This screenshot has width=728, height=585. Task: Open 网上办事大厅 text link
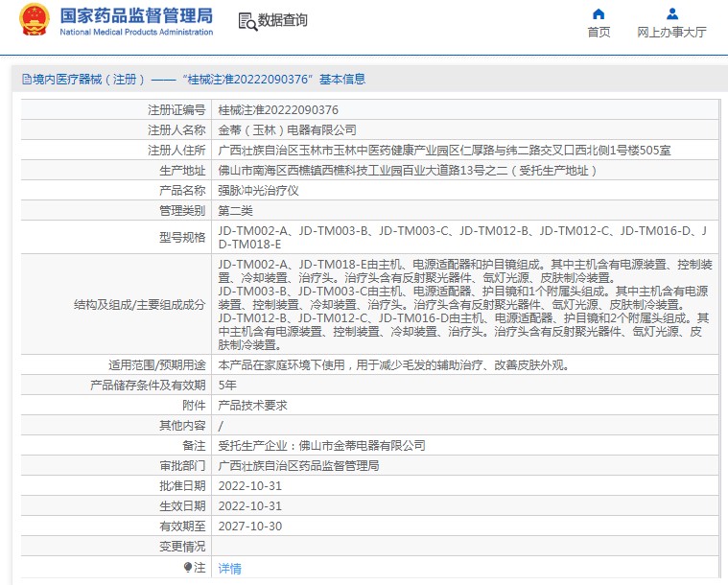671,32
